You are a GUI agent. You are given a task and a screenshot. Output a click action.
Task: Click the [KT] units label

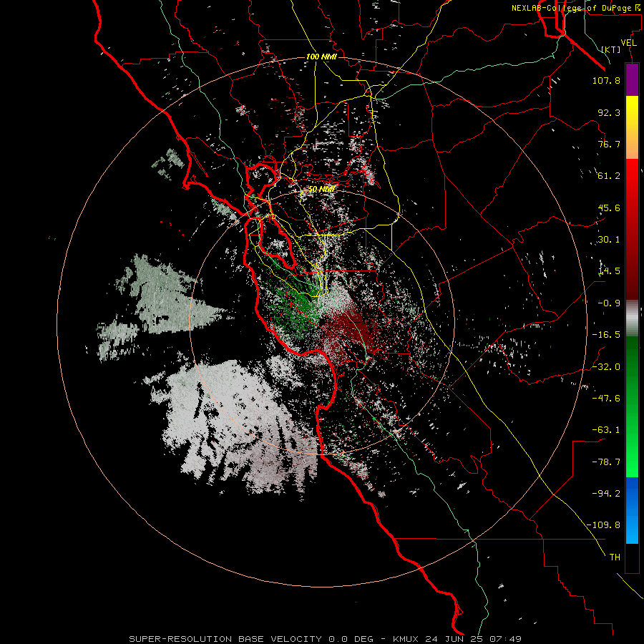611,49
